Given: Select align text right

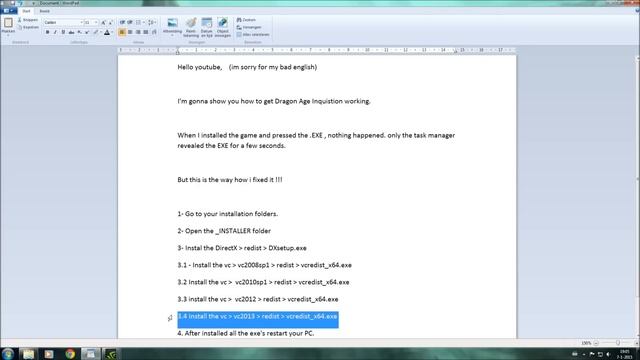Looking at the screenshot, I should (138, 32).
